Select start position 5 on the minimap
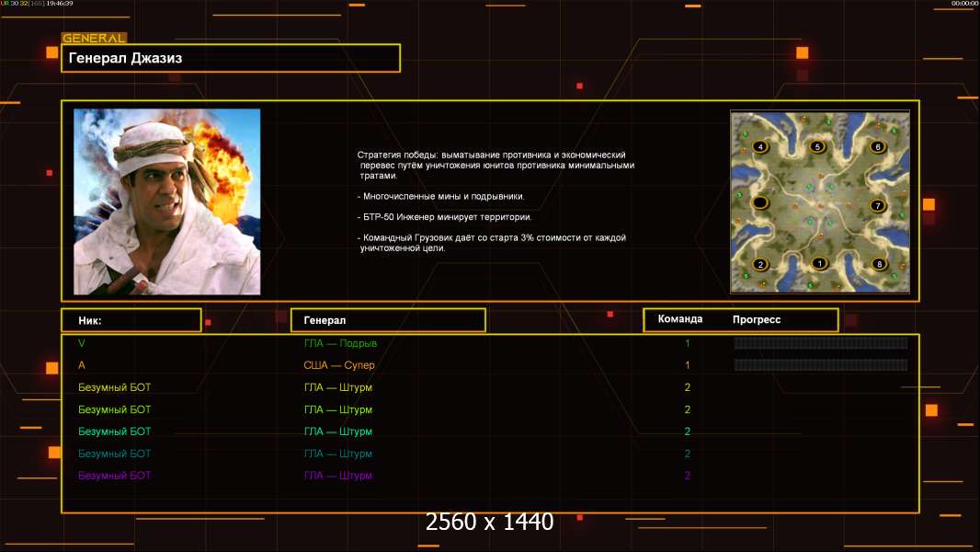The image size is (980, 552). [817, 147]
